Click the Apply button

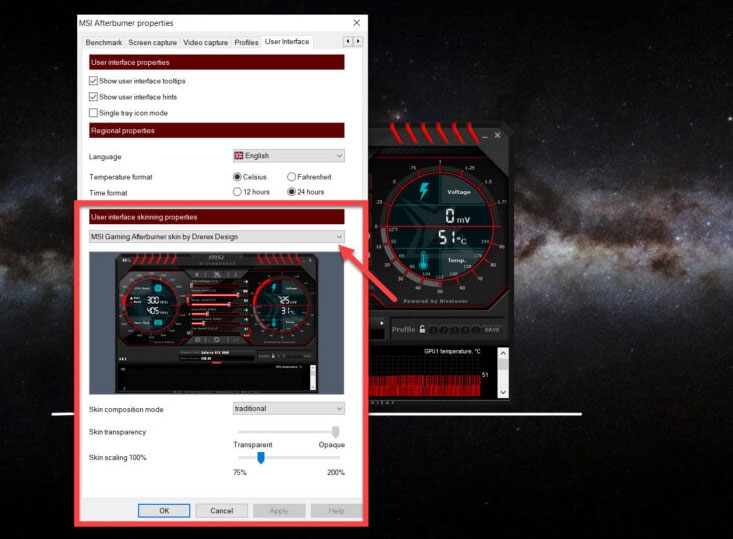(279, 510)
